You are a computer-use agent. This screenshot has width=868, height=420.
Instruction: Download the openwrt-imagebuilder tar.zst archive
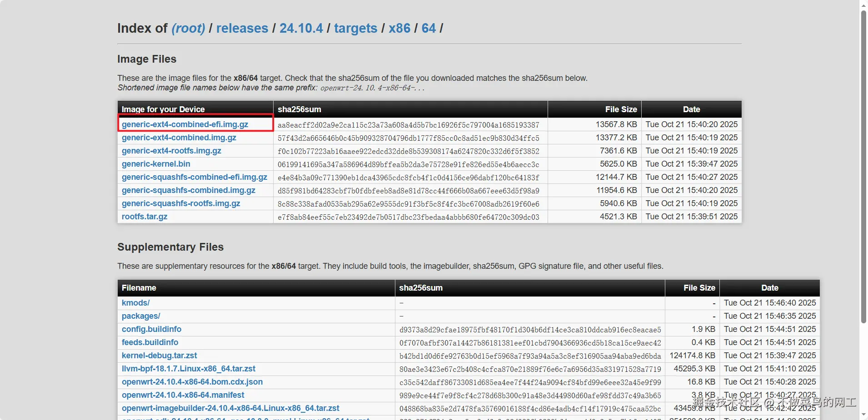230,408
